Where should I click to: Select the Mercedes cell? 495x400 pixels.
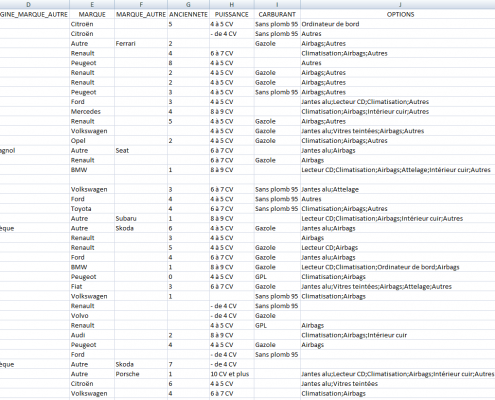coord(92,112)
